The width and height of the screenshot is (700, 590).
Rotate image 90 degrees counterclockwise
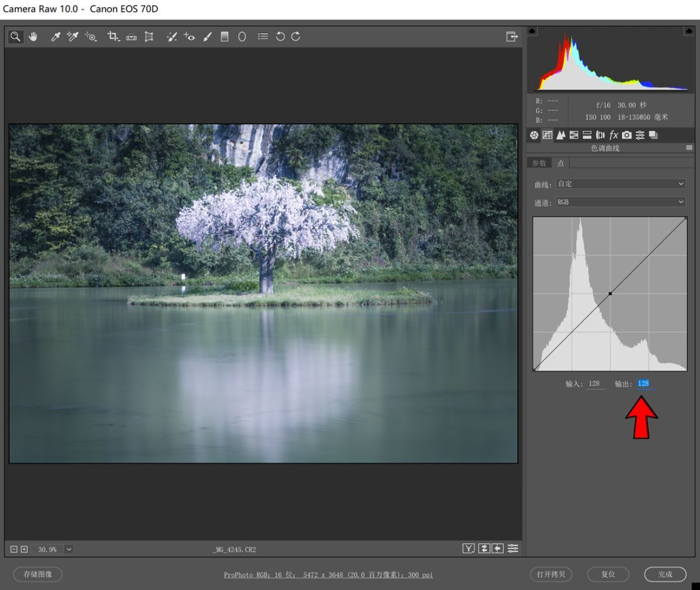point(280,37)
